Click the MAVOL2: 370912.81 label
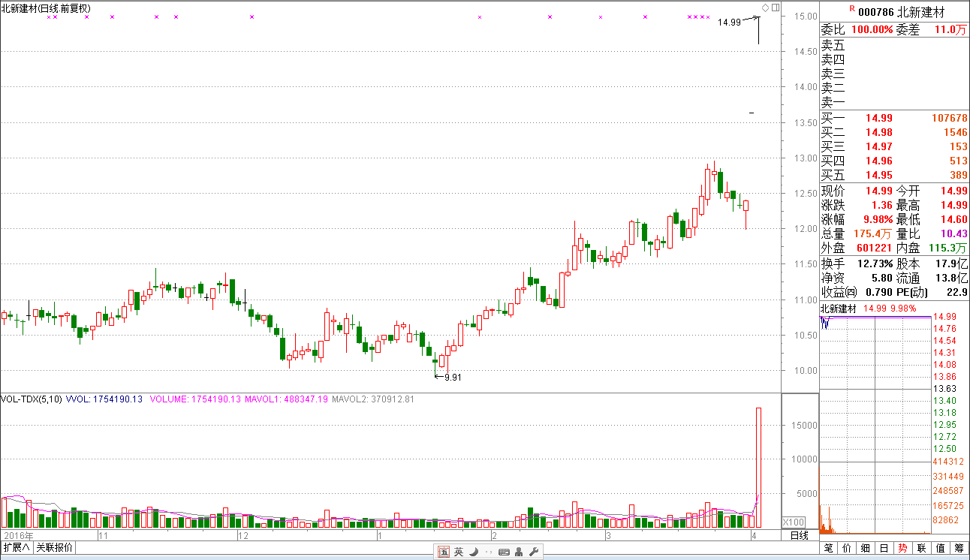The image size is (970, 560). pos(373,399)
